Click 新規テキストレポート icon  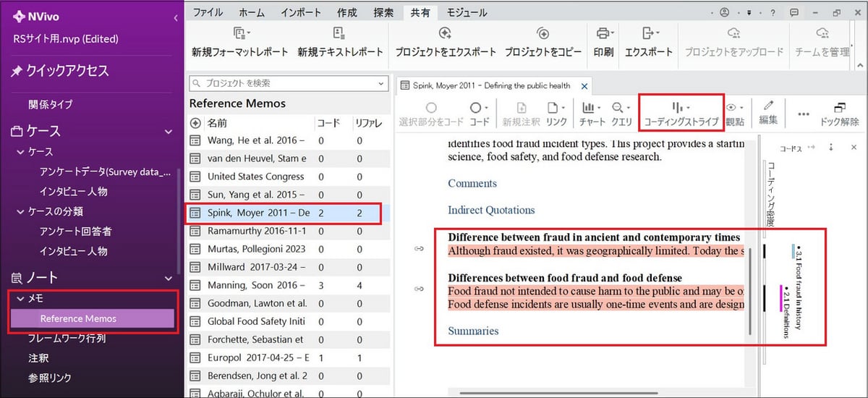339,34
